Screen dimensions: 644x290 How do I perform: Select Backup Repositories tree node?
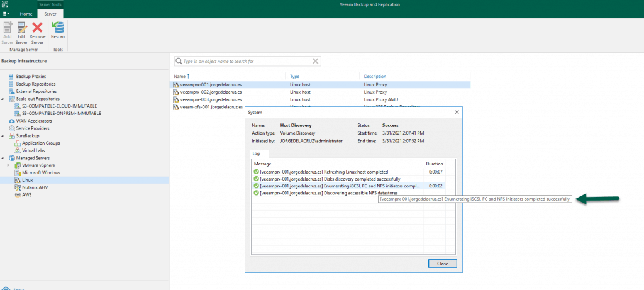click(x=35, y=84)
